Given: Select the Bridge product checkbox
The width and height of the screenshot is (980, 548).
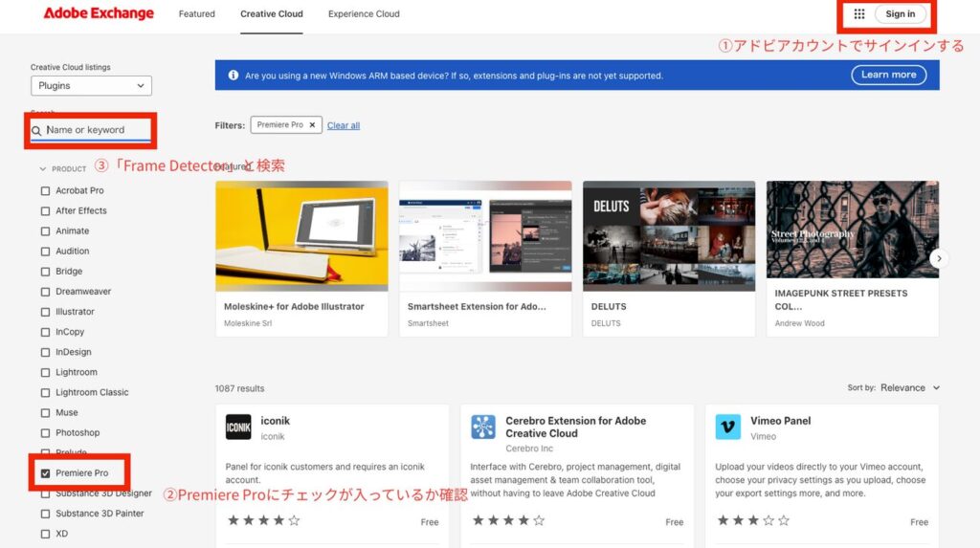Looking at the screenshot, I should point(45,272).
